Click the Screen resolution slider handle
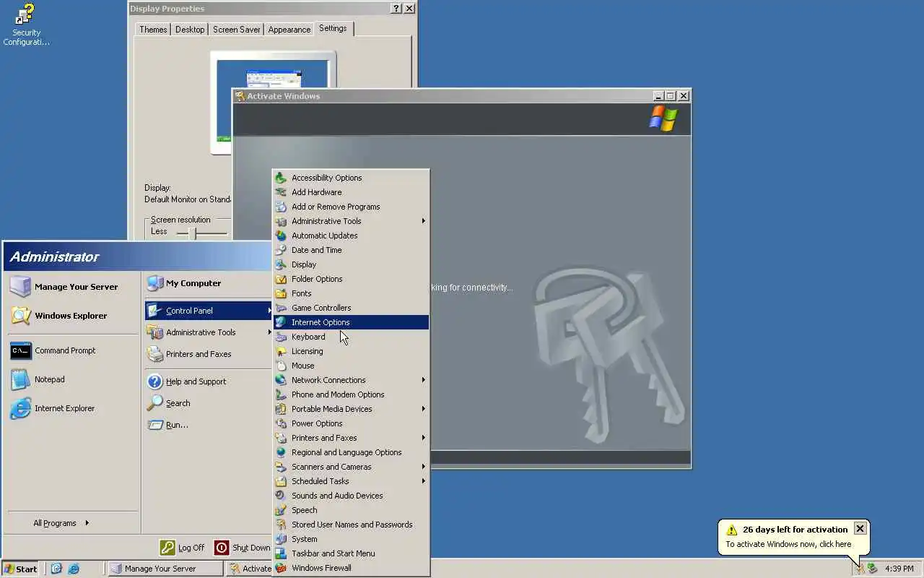This screenshot has width=924, height=578. 193,233
